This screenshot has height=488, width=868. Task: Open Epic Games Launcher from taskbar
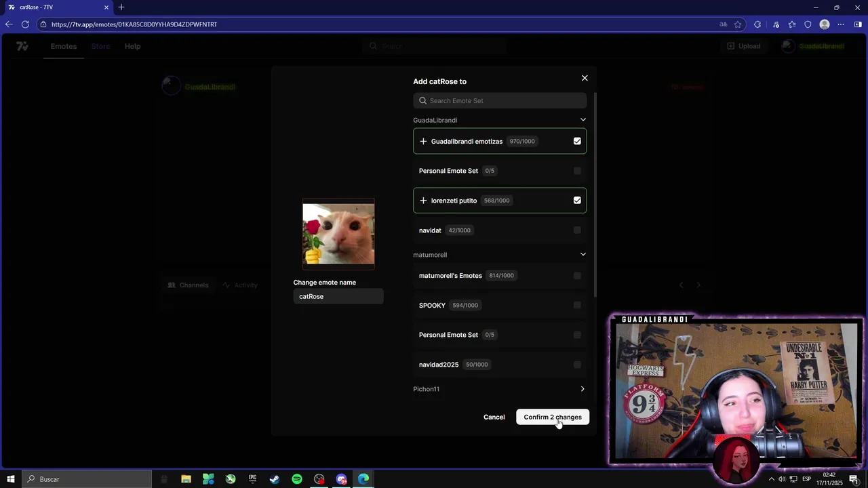point(252,479)
